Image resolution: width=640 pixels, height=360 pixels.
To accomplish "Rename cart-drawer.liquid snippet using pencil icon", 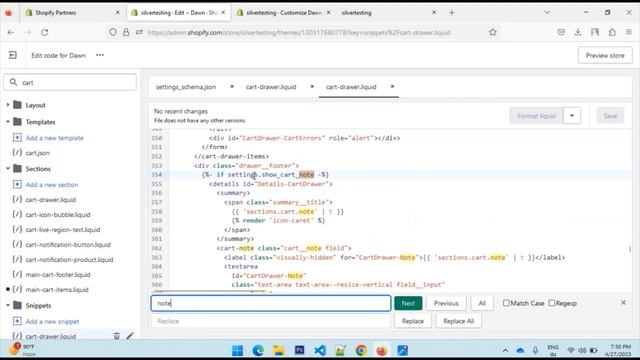I will (x=130, y=336).
